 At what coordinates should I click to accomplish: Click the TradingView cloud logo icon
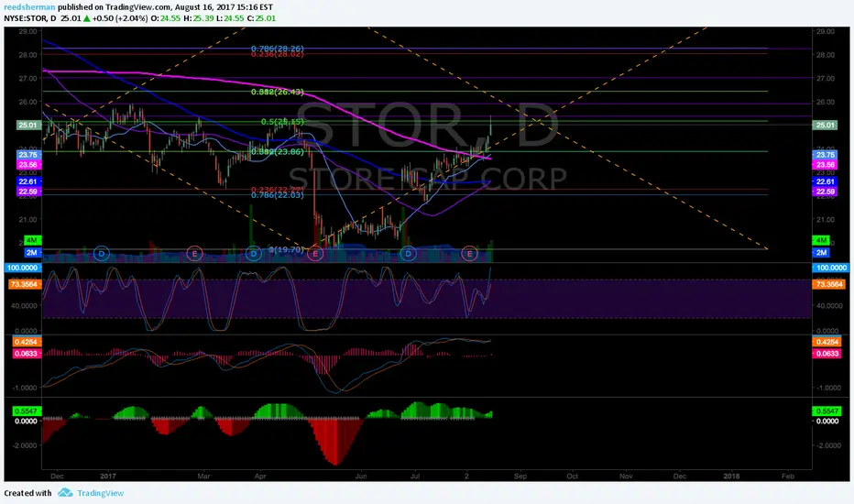[x=65, y=493]
